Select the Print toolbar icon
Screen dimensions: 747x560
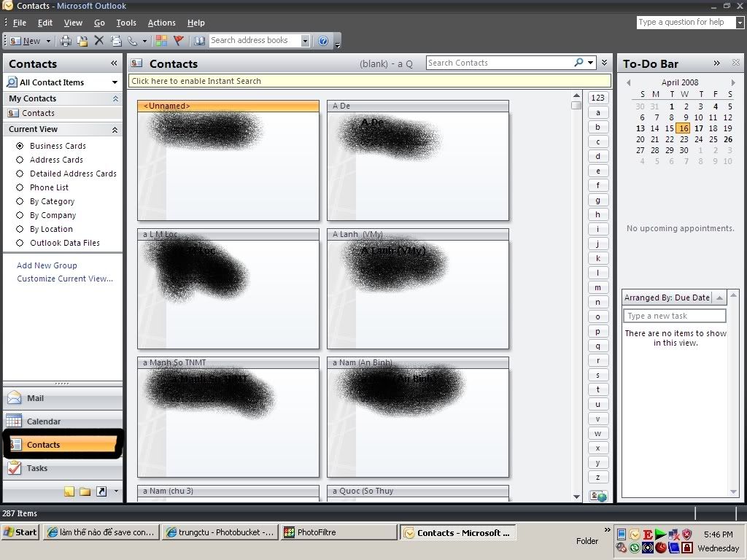65,40
